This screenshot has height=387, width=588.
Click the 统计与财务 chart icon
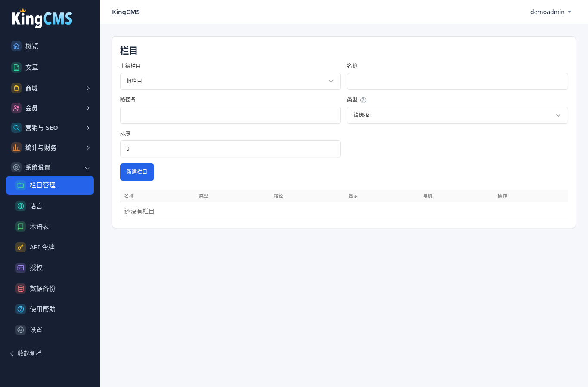pyautogui.click(x=16, y=147)
